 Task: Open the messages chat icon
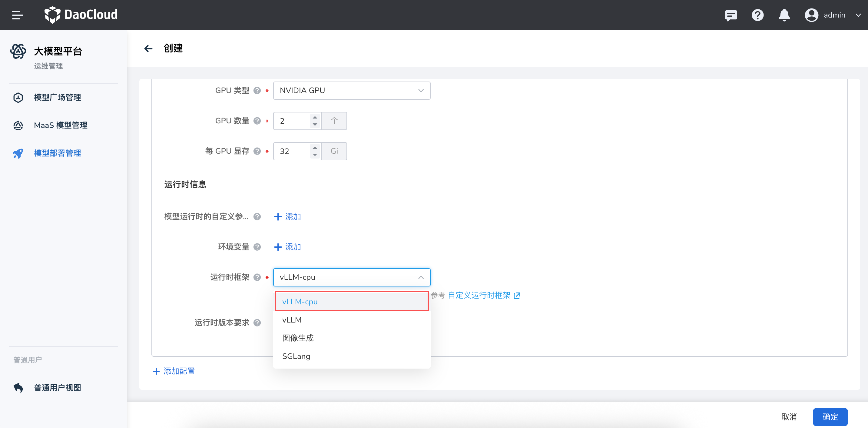[x=731, y=15]
